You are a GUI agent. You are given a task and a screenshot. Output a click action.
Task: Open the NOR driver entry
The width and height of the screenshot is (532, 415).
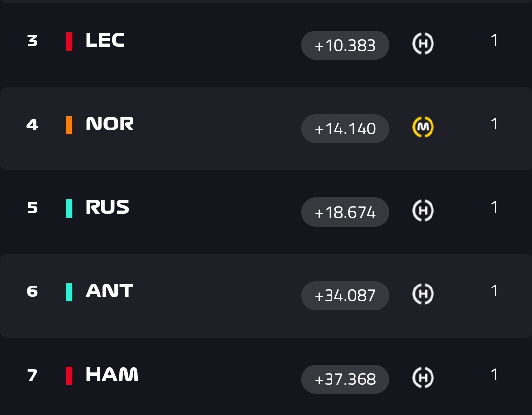click(x=109, y=124)
